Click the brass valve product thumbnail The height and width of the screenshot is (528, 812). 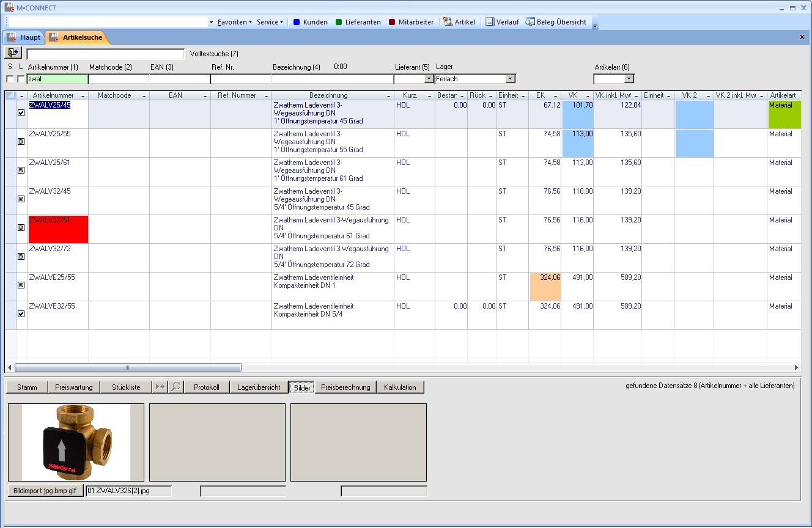(76, 442)
